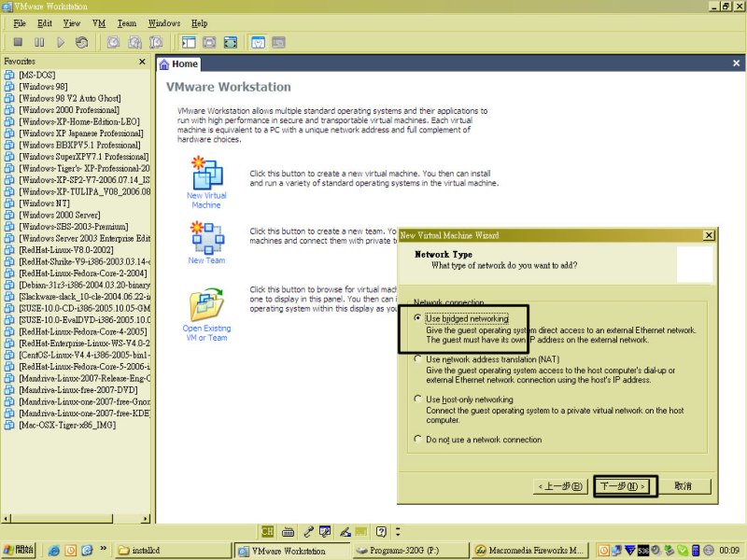Click the green shield tray icon
The image size is (747, 560).
pos(683,551)
